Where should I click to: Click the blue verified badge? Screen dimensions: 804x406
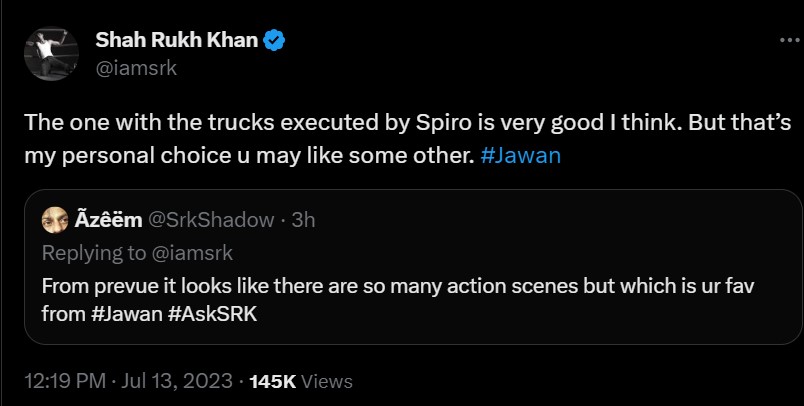coord(274,40)
